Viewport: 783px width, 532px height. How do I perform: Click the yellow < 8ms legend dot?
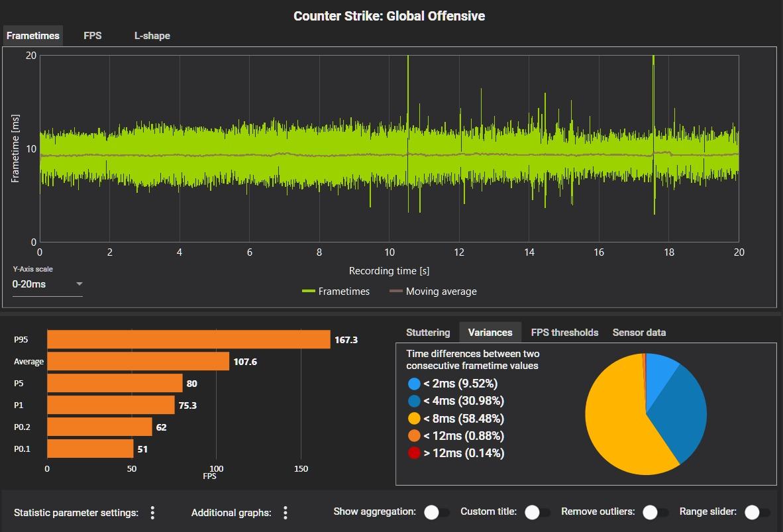[414, 419]
